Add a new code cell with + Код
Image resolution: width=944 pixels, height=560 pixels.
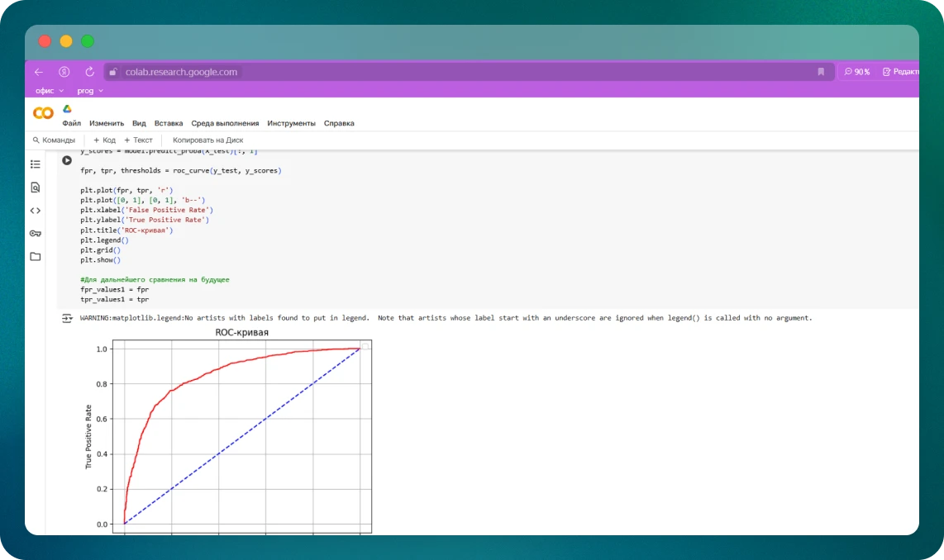104,140
